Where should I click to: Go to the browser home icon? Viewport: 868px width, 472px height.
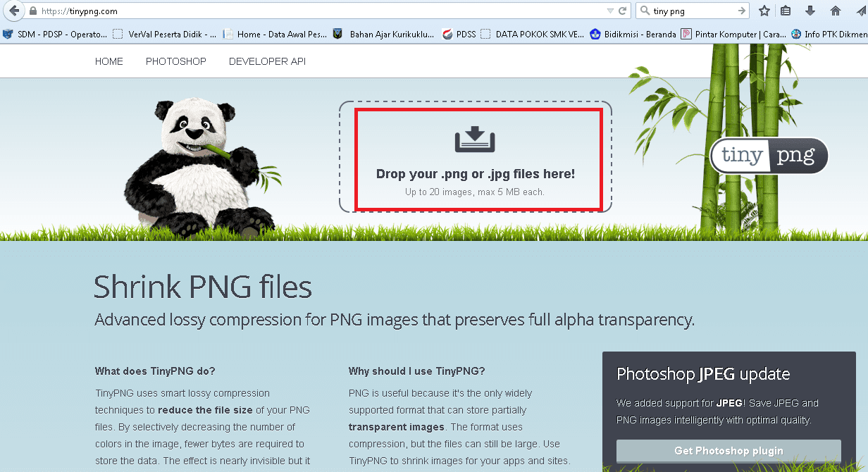836,11
